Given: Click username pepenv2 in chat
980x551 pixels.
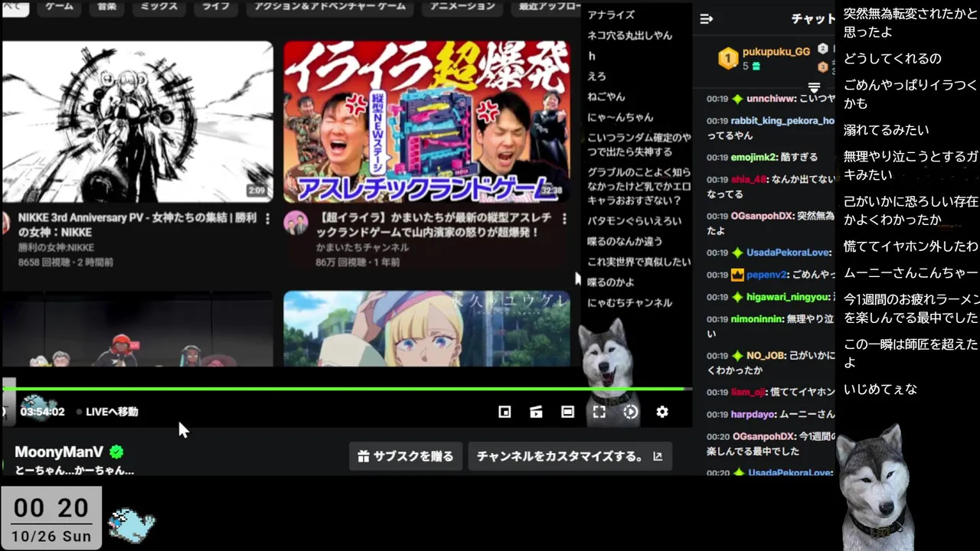Looking at the screenshot, I should pyautogui.click(x=767, y=275).
